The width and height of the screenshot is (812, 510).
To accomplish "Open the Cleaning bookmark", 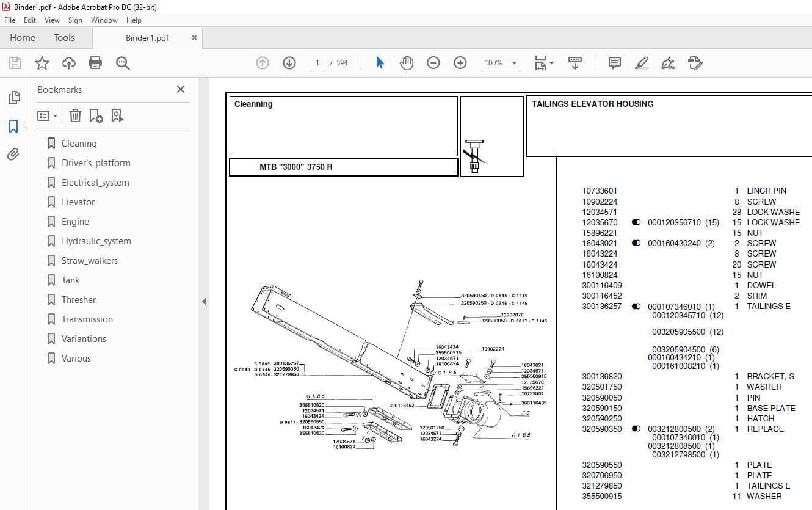I will pos(79,144).
